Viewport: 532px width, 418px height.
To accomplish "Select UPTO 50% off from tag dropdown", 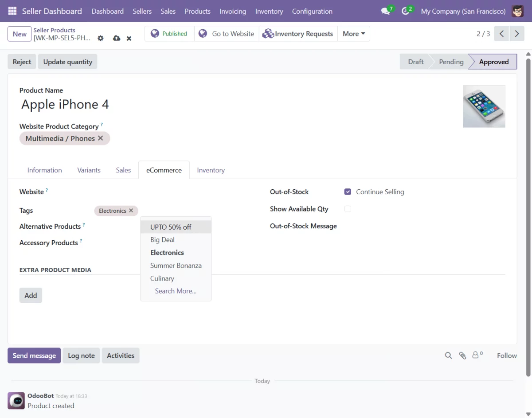I will [176, 227].
